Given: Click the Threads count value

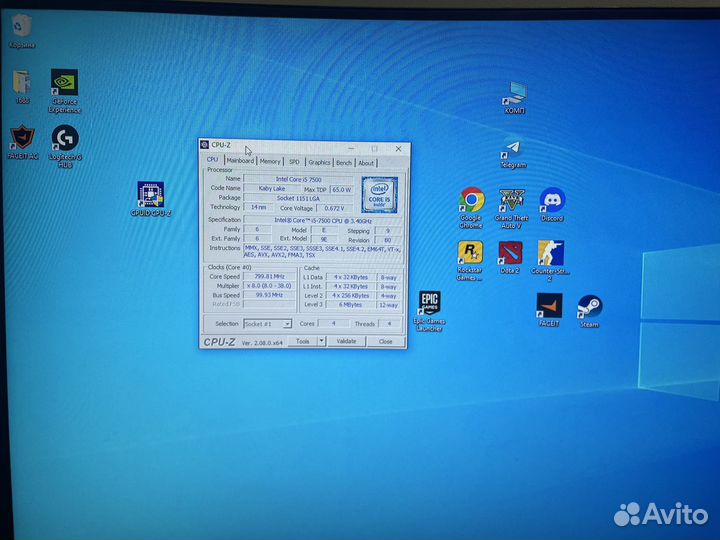Looking at the screenshot, I should click(x=389, y=324).
